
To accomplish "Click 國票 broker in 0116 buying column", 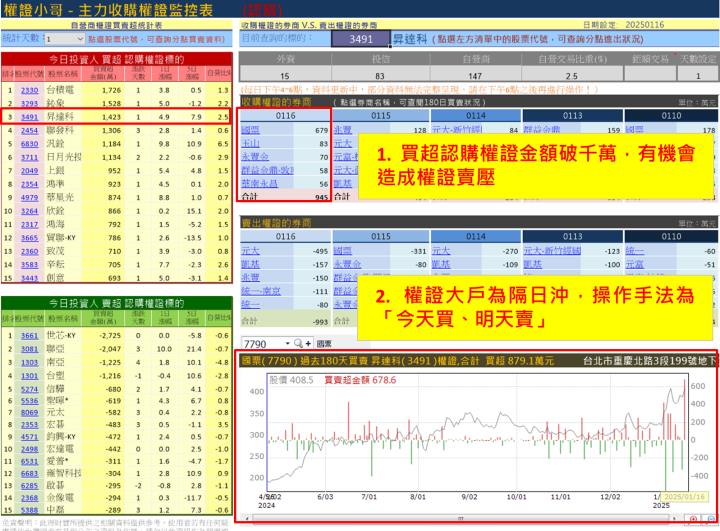I will pyautogui.click(x=250, y=130).
